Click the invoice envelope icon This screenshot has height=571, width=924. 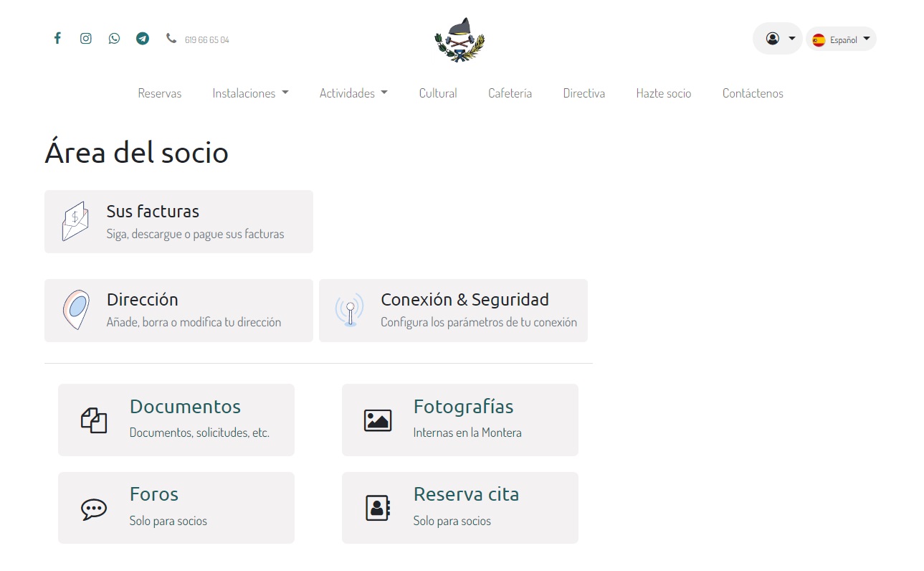(x=75, y=221)
